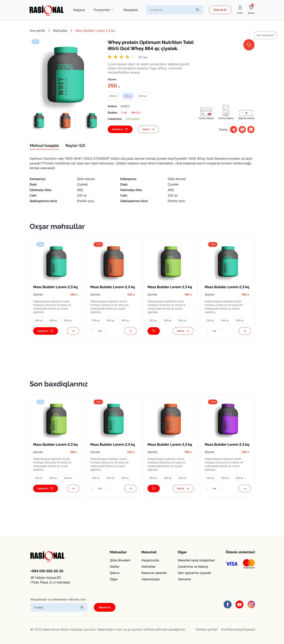The image size is (284, 644).
Task: Open the YouTube icon in footer
Action: pos(239,605)
